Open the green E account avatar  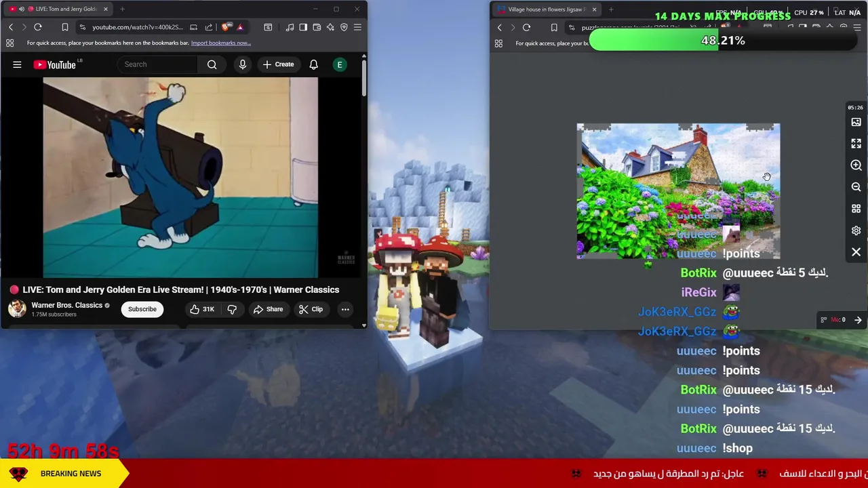(340, 64)
